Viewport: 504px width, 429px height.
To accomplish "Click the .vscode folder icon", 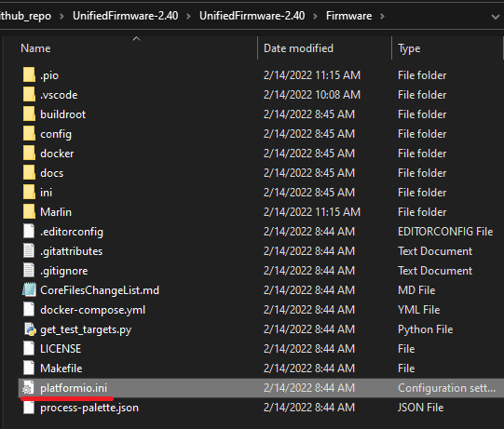I will tap(29, 95).
